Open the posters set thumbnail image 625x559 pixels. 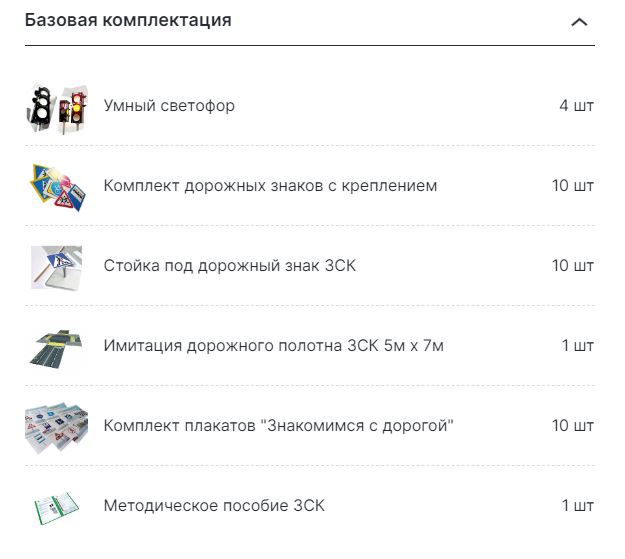click(x=56, y=426)
